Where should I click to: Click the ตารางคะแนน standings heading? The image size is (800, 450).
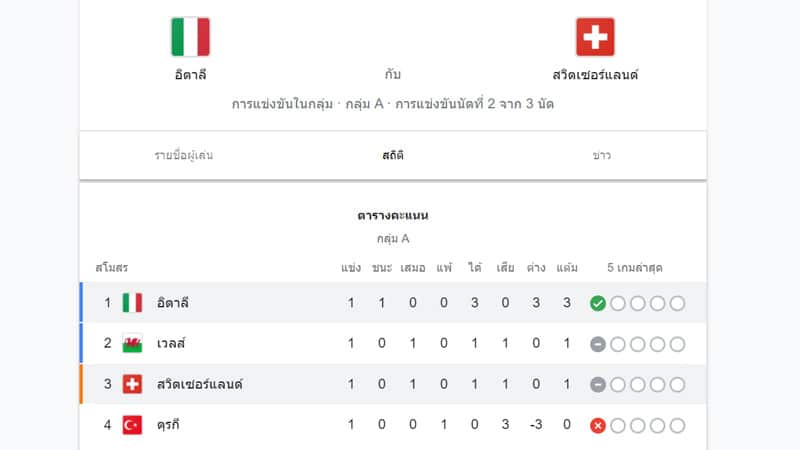click(393, 215)
